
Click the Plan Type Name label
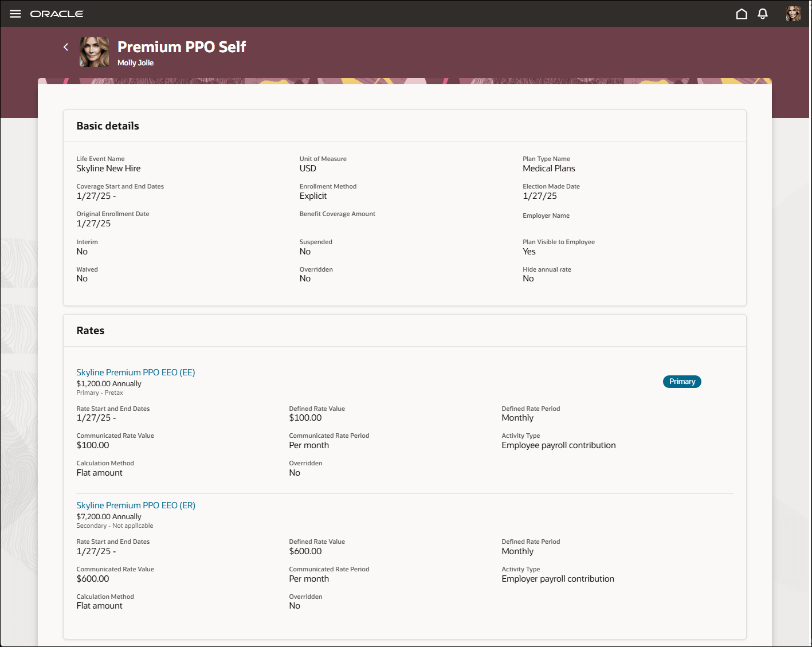pos(546,159)
